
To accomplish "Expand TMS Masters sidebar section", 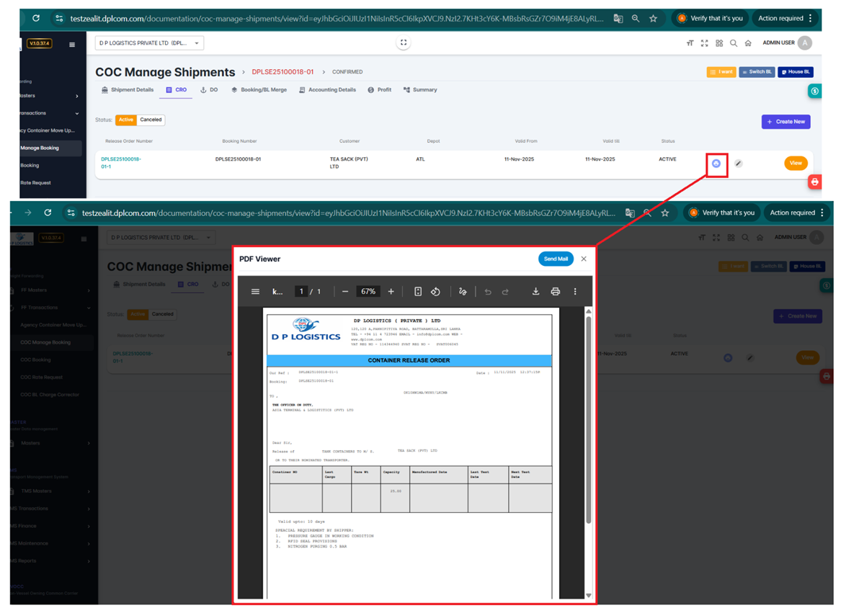I will (x=50, y=491).
